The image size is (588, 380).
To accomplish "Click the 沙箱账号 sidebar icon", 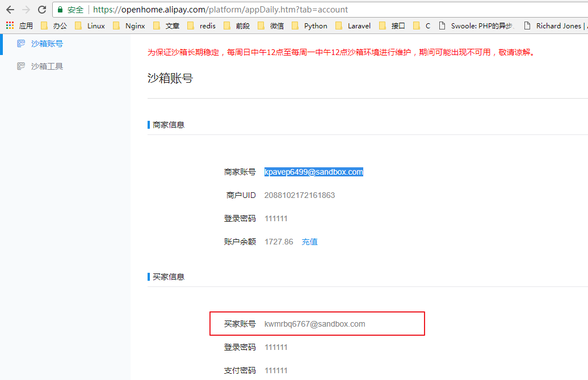I will pos(21,43).
